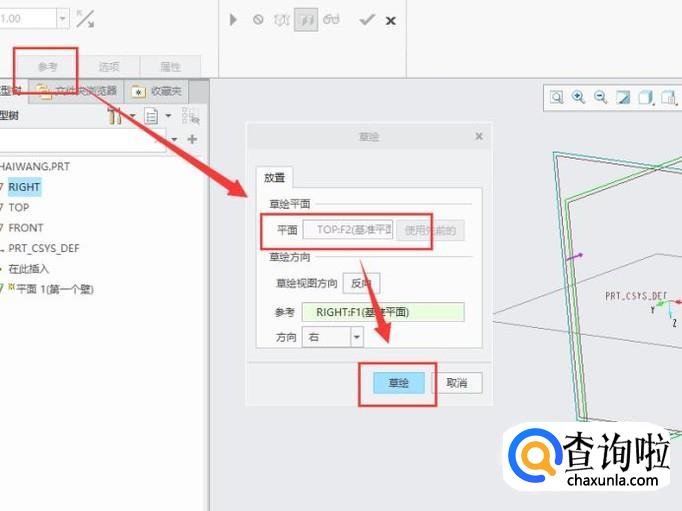The image size is (682, 511).
Task: Click the glasses verify preview icon
Action: [331, 20]
